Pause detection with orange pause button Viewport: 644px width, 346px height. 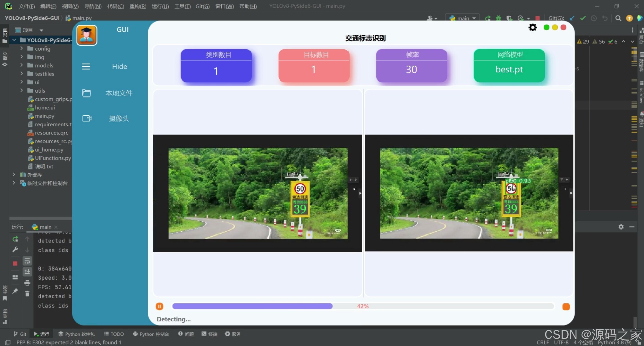pyautogui.click(x=159, y=307)
